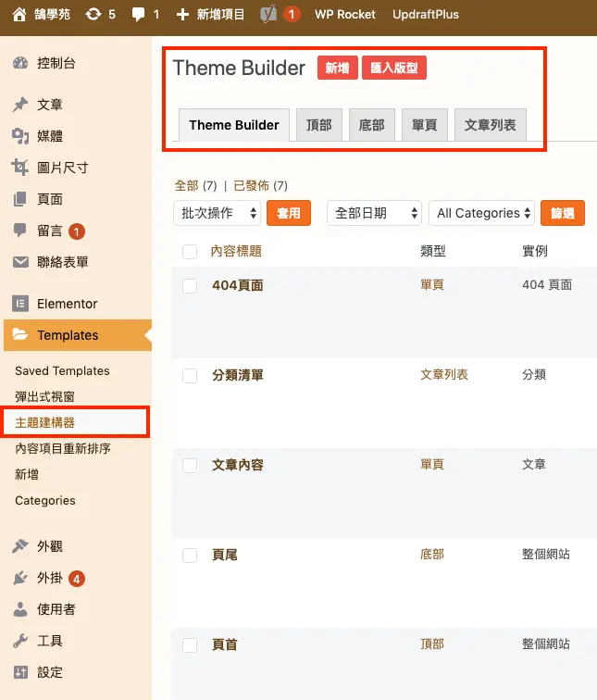597x700 pixels.
Task: Click the dashboard gauge icon
Action: click(x=20, y=63)
